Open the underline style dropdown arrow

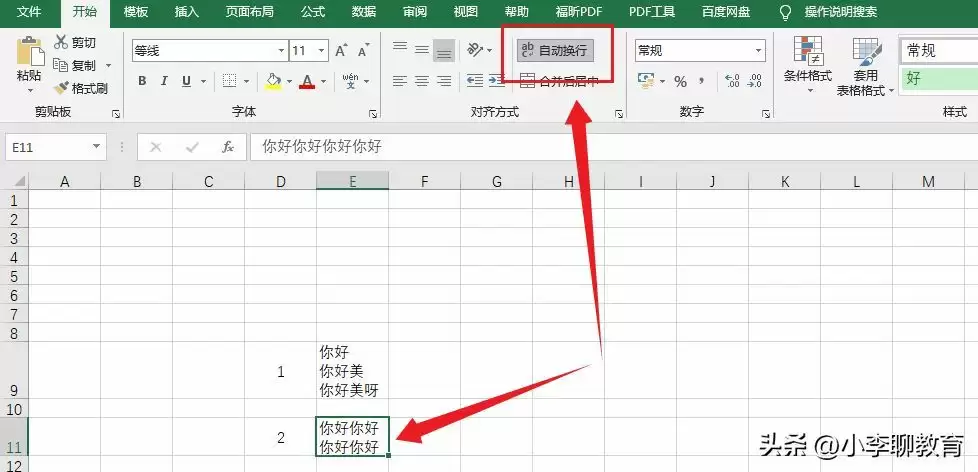203,82
